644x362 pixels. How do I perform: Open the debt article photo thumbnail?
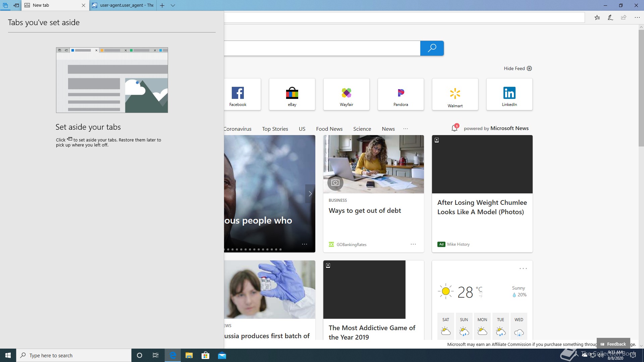coord(373,164)
